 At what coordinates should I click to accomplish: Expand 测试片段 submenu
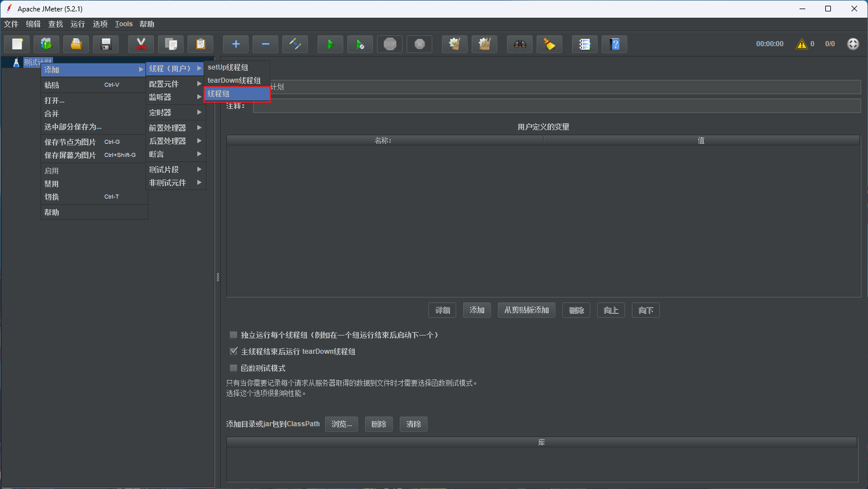click(x=175, y=169)
